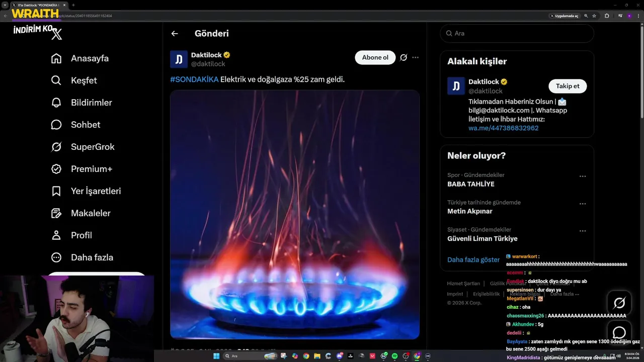
Task: Select the X'te Daktilock browser tab
Action: (38, 5)
